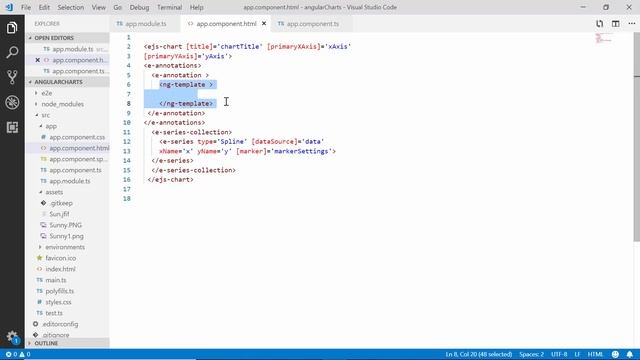Close app.component.html in Open Editors list

pyautogui.click(x=38, y=60)
